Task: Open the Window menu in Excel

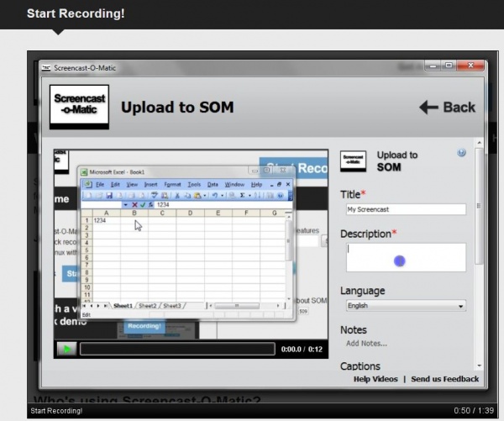Action: coord(234,185)
